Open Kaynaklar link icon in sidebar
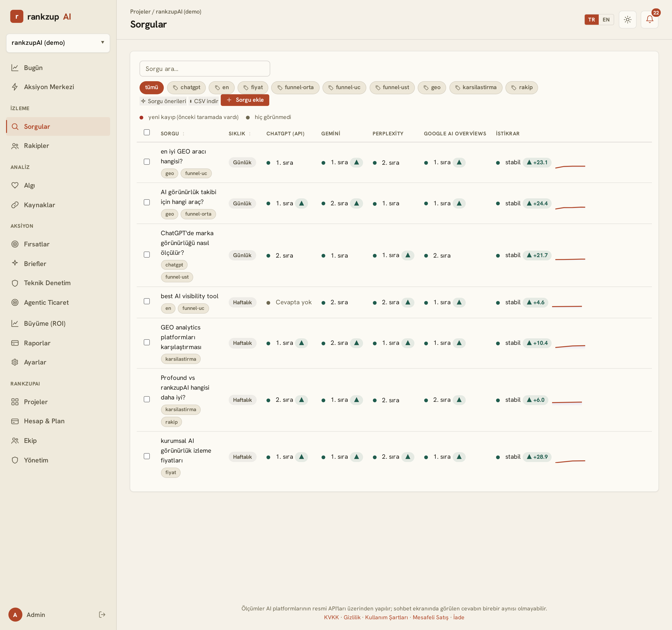The height and width of the screenshot is (630, 672). click(x=15, y=205)
